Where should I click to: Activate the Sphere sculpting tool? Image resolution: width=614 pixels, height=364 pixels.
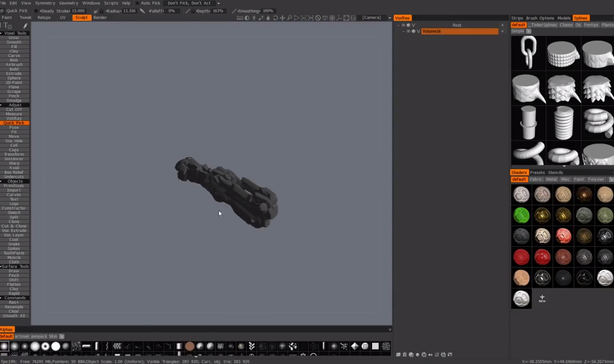click(14, 78)
